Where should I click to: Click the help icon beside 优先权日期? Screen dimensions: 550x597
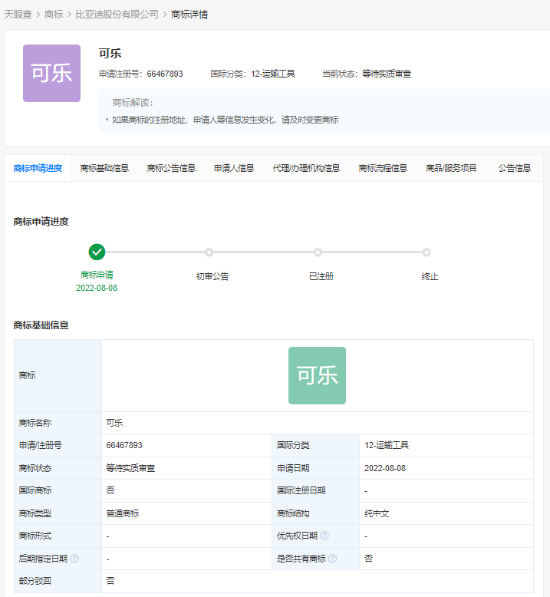point(325,536)
